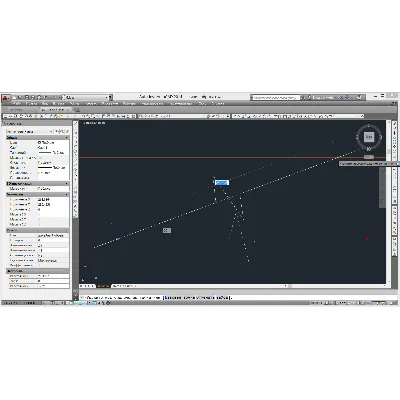Click the Положение Y value field
The height and width of the screenshot is (400, 400).
(53, 204)
